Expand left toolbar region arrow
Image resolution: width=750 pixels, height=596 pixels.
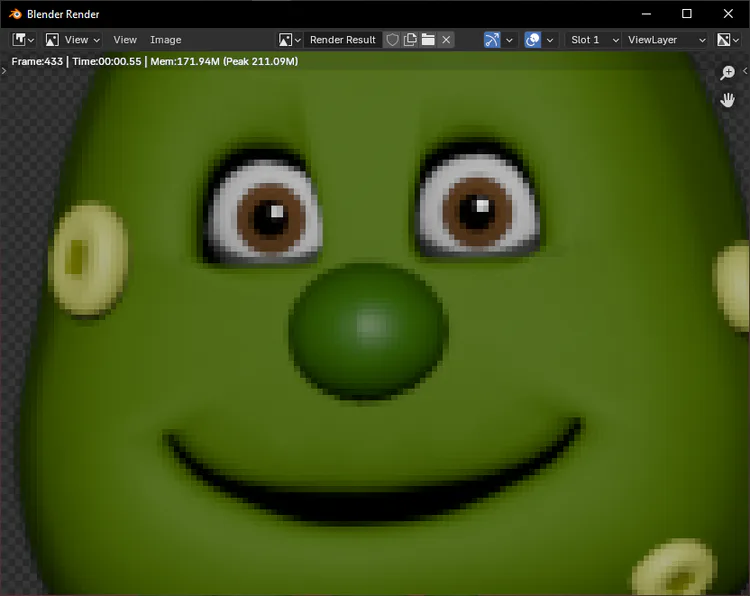point(4,71)
